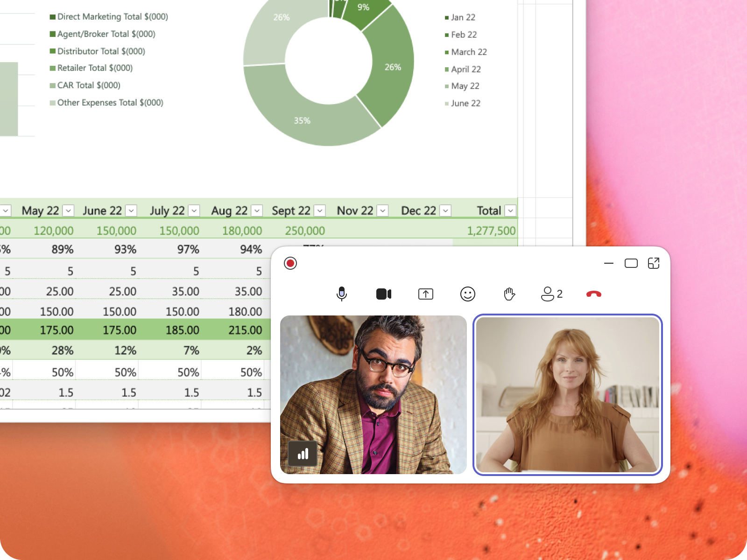The height and width of the screenshot is (560, 747).
Task: Select the cell containing "2%"
Action: pyautogui.click(x=254, y=350)
